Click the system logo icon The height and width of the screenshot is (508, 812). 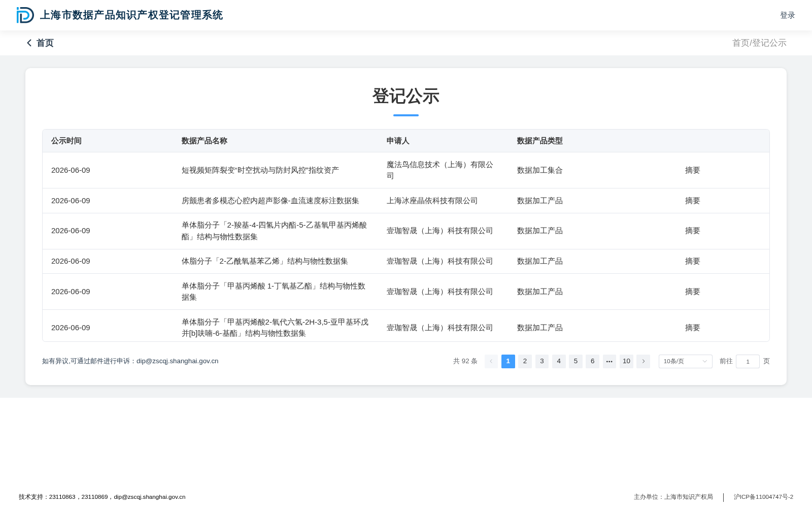click(25, 15)
